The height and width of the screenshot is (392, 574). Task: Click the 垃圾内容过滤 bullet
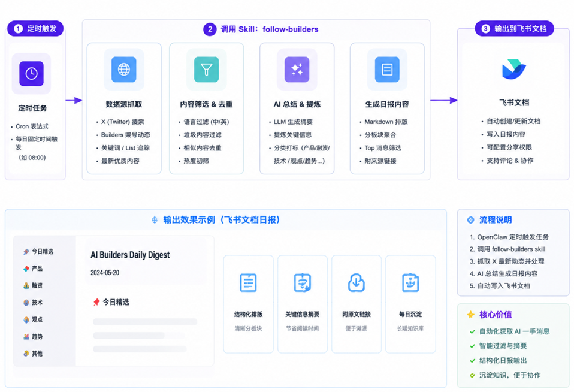coord(203,135)
